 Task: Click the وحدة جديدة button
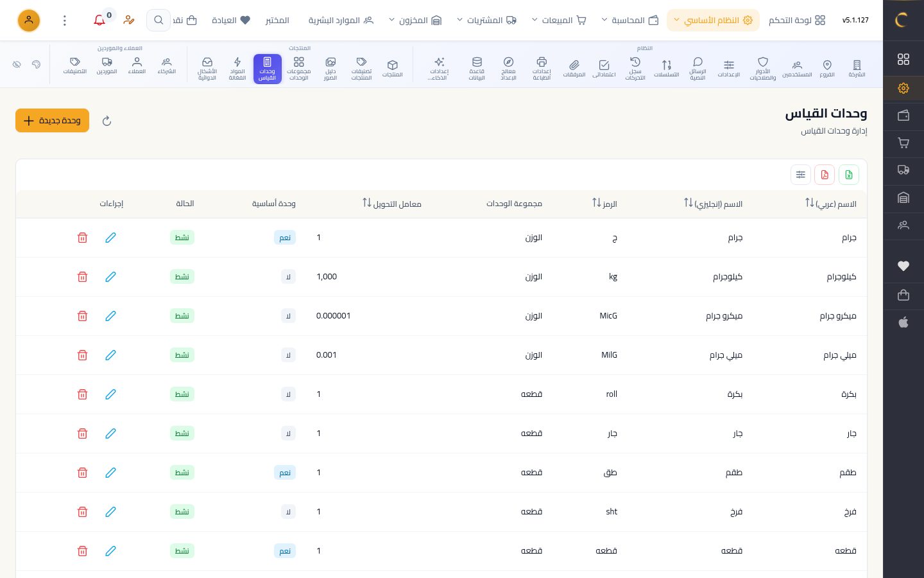52,121
